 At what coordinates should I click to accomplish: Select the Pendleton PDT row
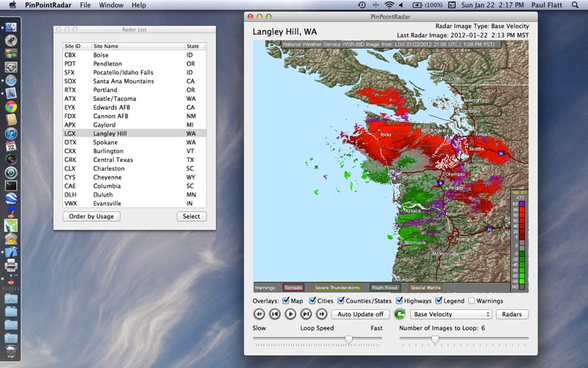135,63
